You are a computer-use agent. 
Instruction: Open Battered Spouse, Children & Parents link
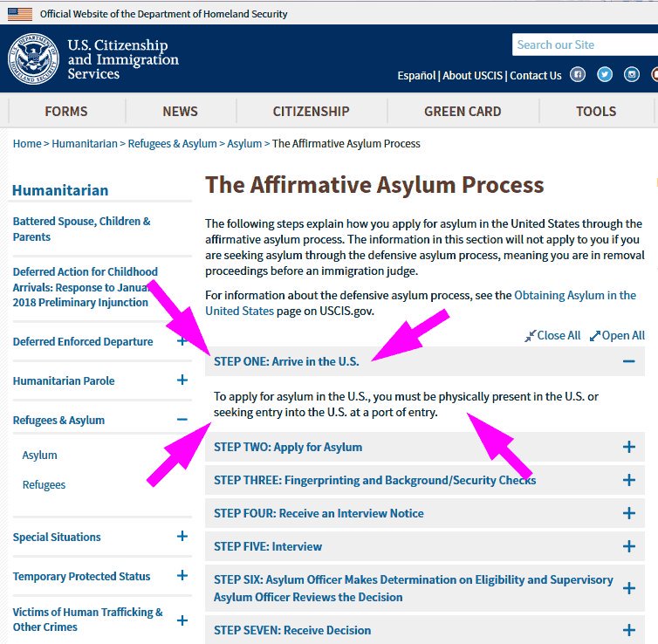(81, 230)
